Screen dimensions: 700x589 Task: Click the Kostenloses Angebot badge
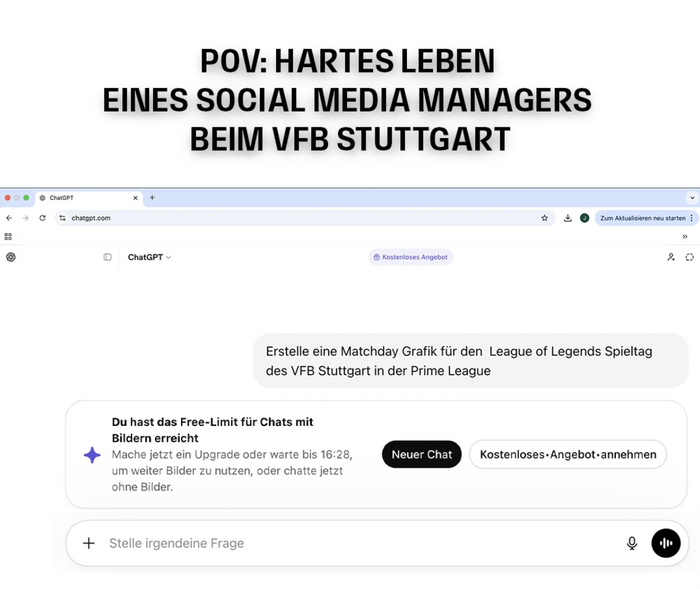pyautogui.click(x=411, y=257)
